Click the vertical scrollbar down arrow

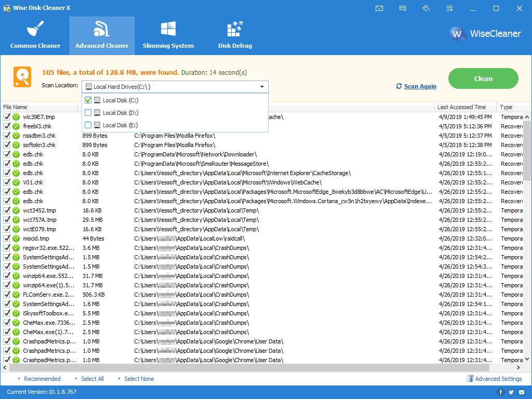527,359
